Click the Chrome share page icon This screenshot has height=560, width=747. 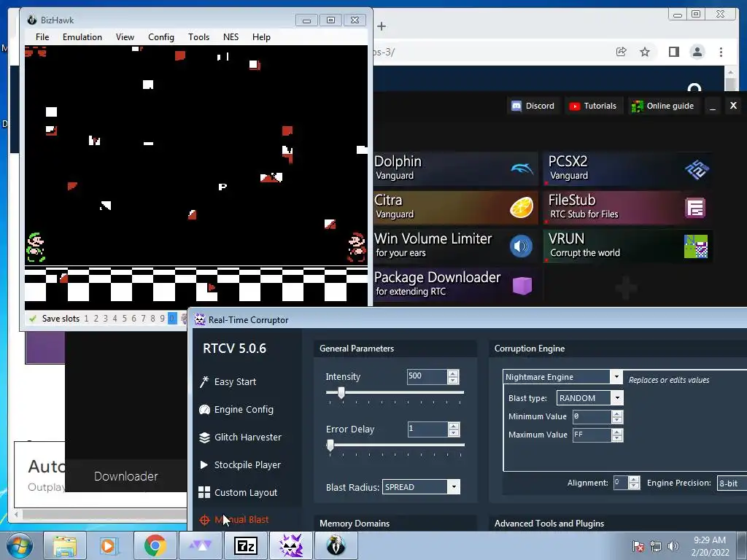[621, 52]
